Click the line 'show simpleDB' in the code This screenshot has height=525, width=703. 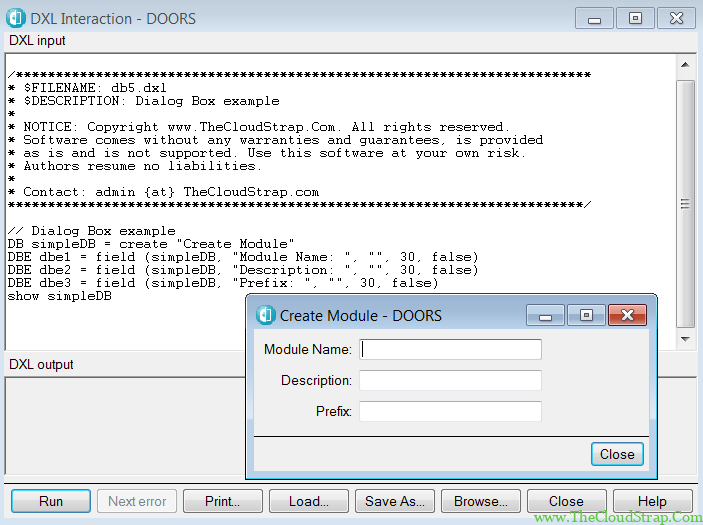tap(60, 296)
